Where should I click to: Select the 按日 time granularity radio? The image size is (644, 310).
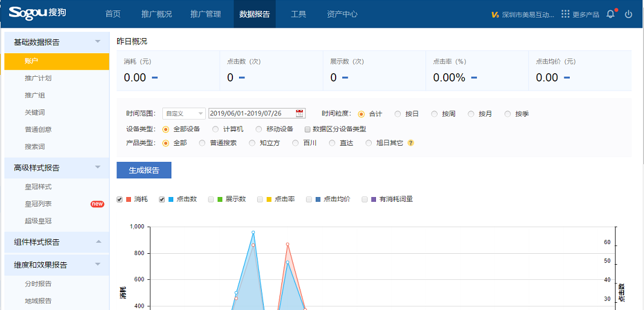click(398, 114)
